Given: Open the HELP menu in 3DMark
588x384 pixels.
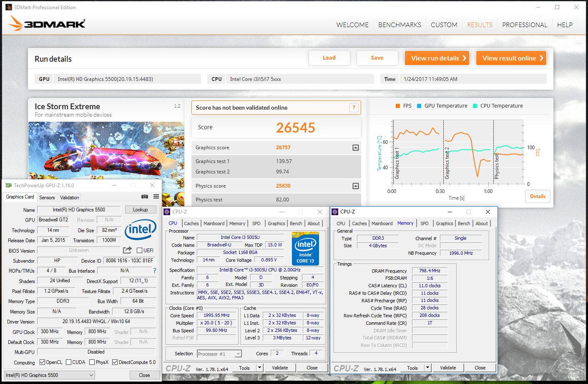Looking at the screenshot, I should [x=565, y=25].
